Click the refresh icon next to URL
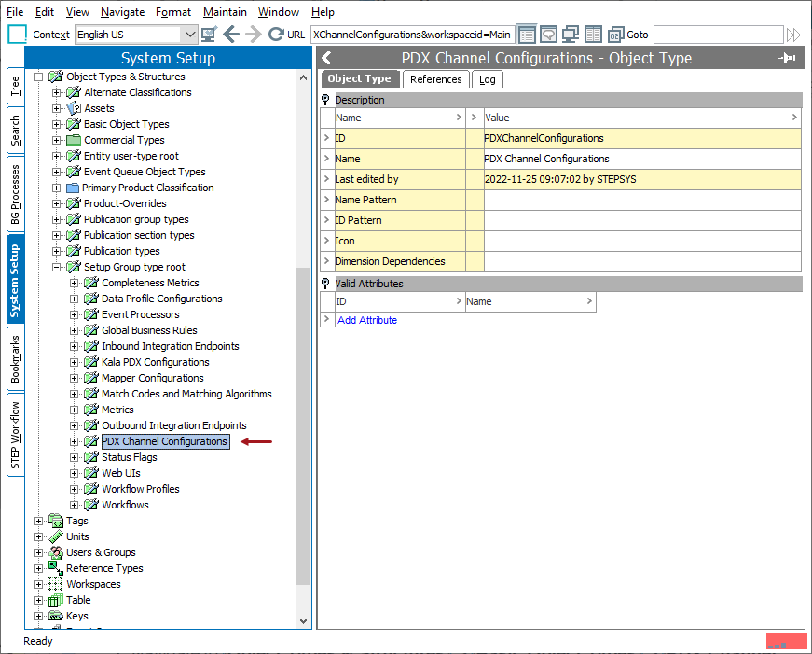 [276, 35]
